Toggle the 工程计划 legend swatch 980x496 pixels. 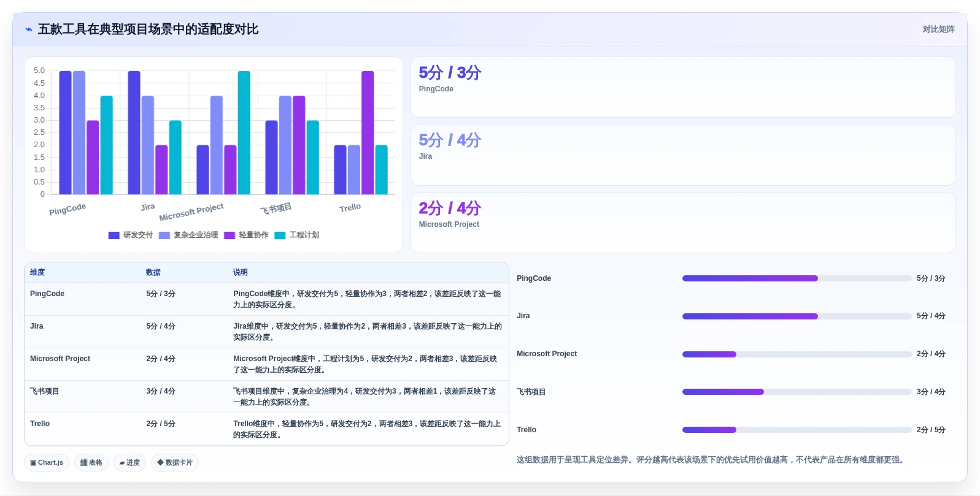[280, 235]
